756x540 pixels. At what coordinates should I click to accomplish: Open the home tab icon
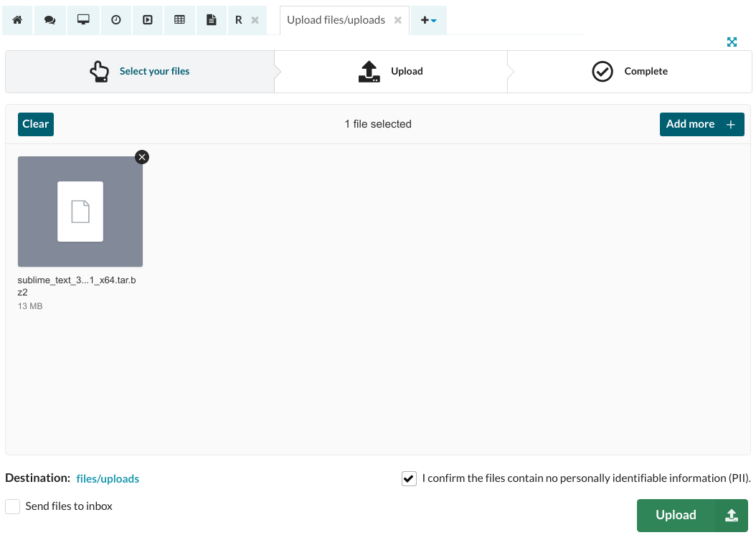(17, 20)
